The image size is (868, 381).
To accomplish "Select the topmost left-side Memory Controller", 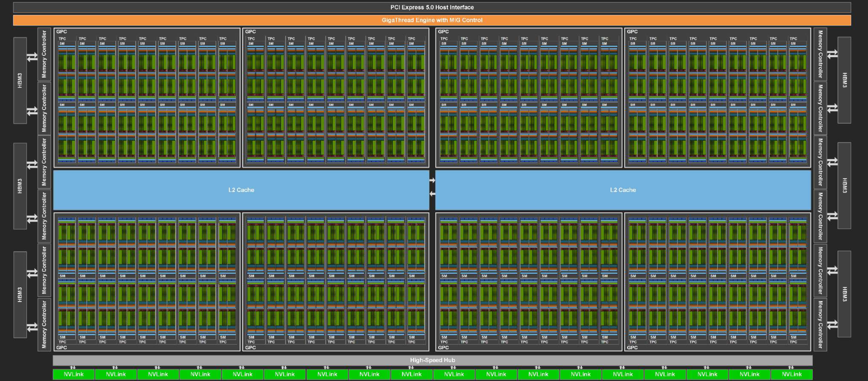I will [44, 54].
